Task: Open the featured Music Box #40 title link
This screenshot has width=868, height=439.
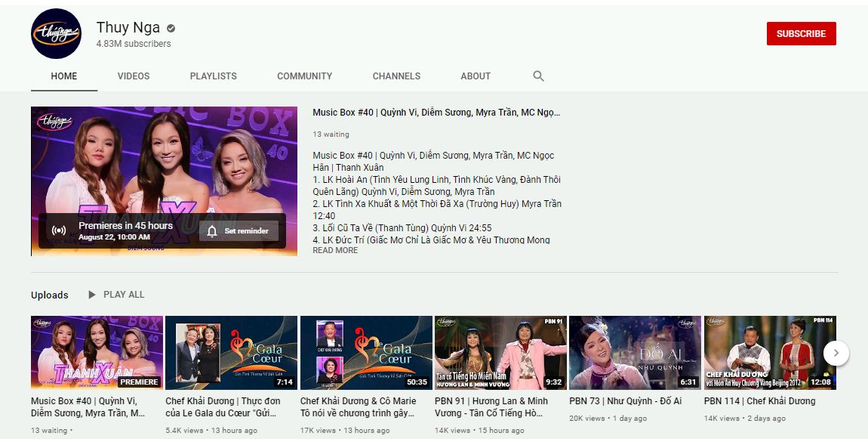Action: (x=436, y=113)
